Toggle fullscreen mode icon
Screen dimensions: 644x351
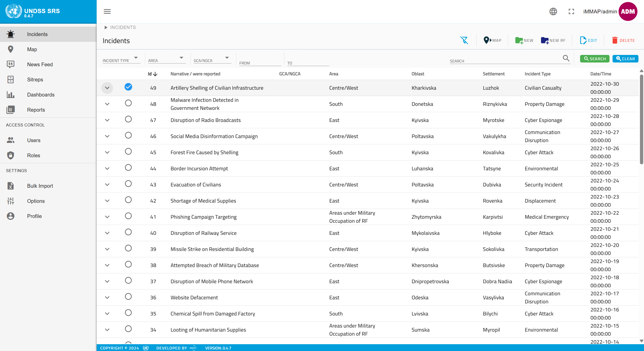point(571,11)
